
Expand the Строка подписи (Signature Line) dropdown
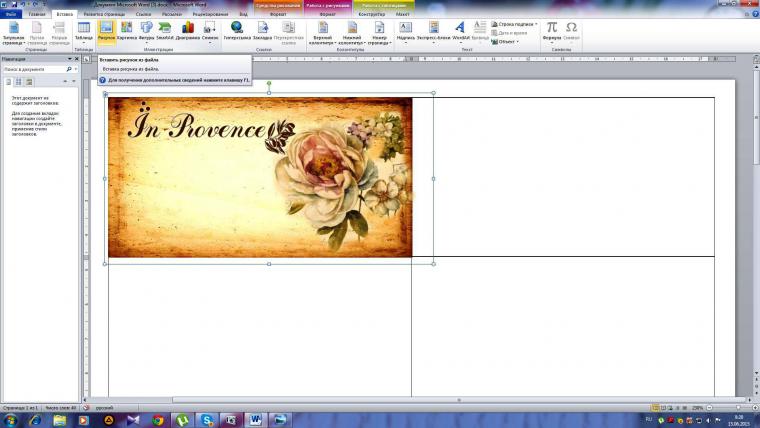point(536,24)
